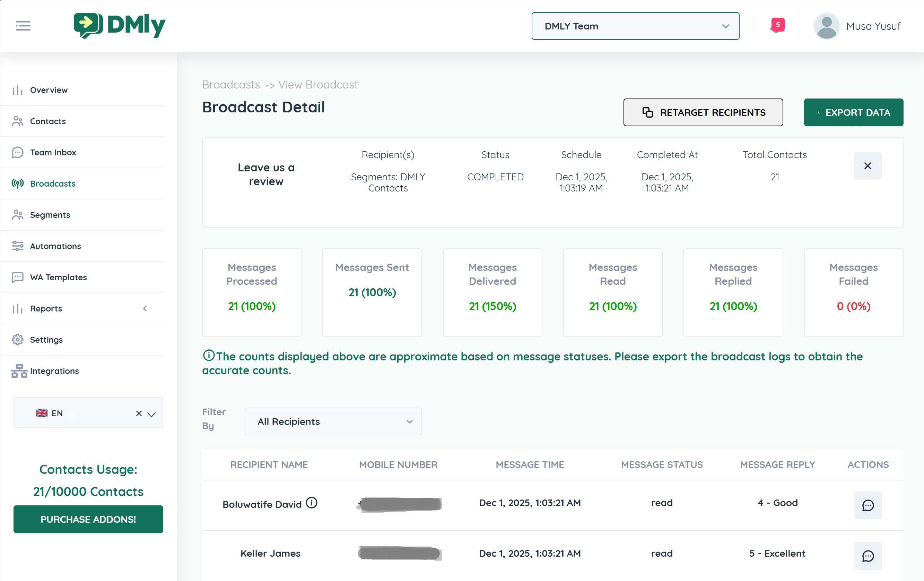Open Automations in the sidebar

coord(55,246)
